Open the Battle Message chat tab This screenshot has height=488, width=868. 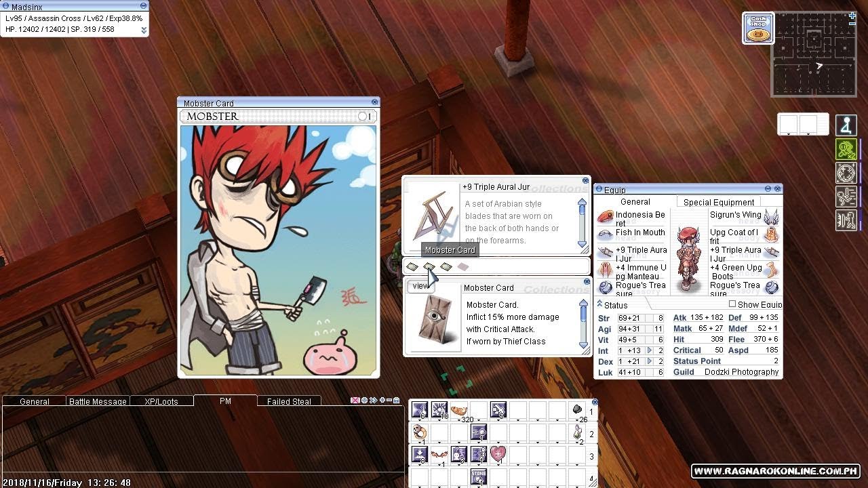98,401
